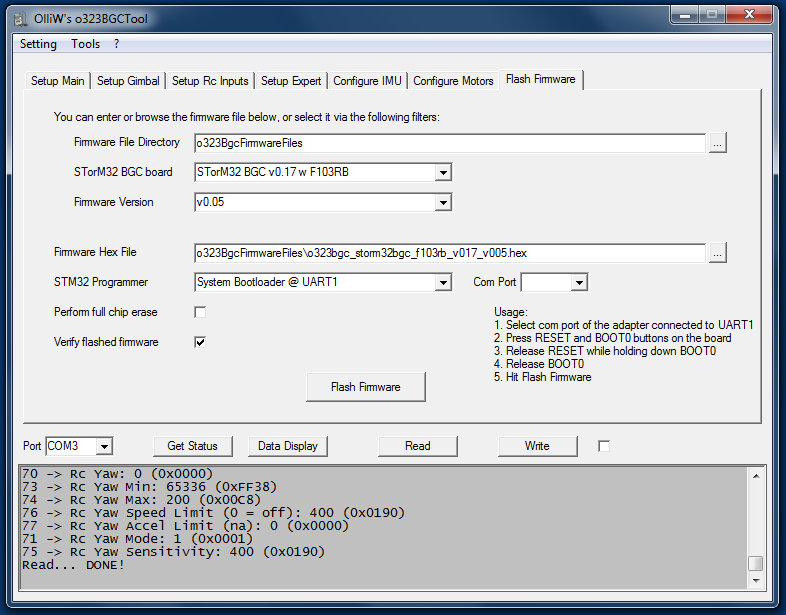The width and height of the screenshot is (786, 615).
Task: Browse for Firmware Hex File
Action: [x=717, y=253]
